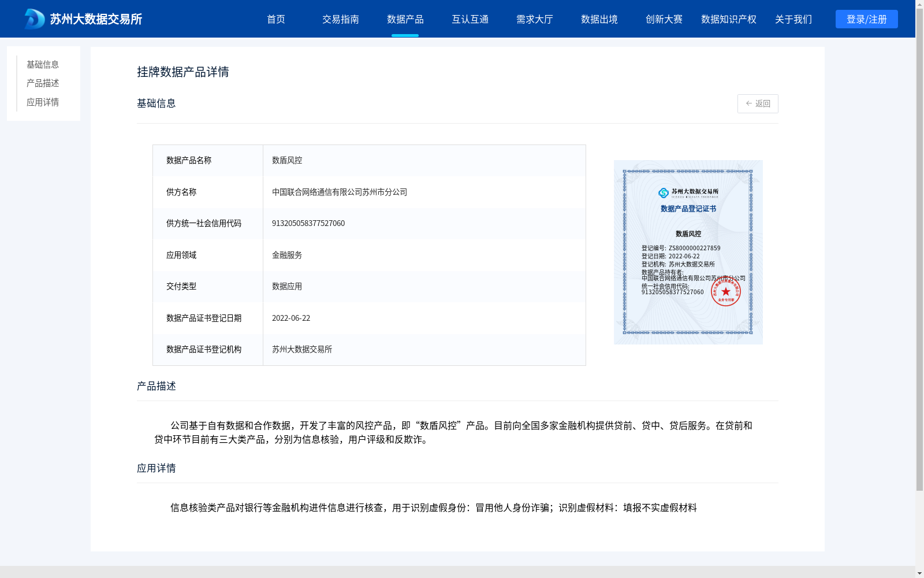This screenshot has width=924, height=578.
Task: Click the 供方名称 label cell
Action: 208,192
